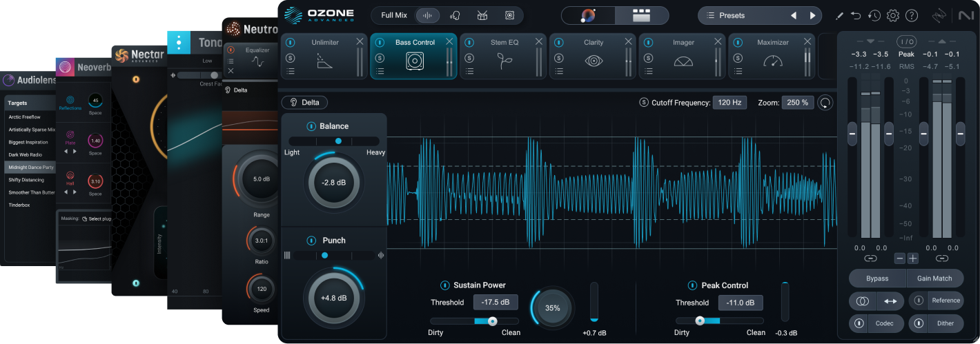This screenshot has width=980, height=344.
Task: Open the Clarity module preset list
Action: tap(559, 70)
